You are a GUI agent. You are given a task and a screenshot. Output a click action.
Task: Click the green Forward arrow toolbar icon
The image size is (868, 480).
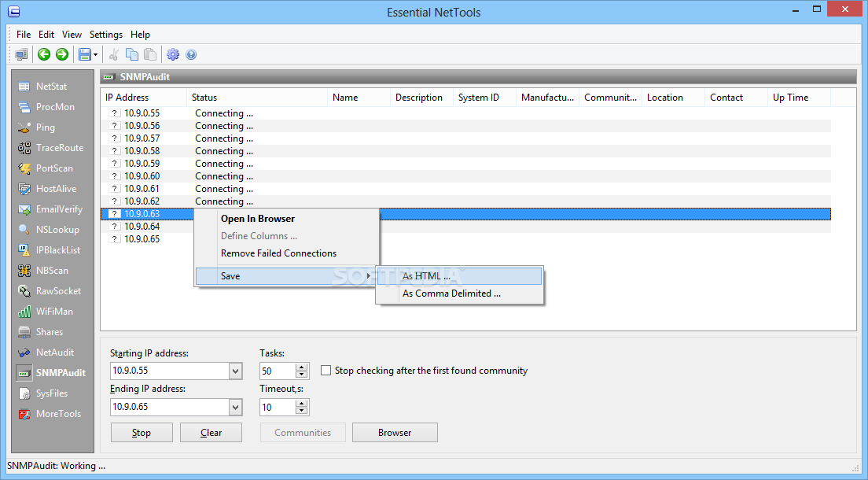(x=62, y=54)
